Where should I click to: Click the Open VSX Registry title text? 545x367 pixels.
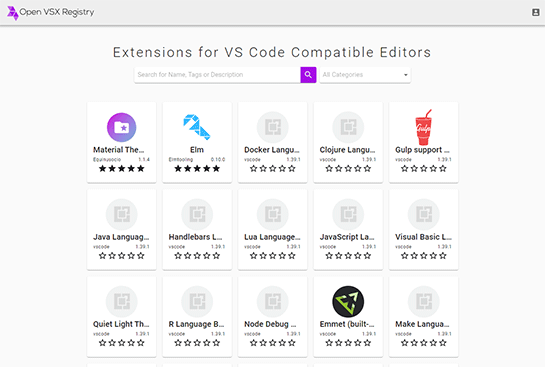click(x=57, y=12)
